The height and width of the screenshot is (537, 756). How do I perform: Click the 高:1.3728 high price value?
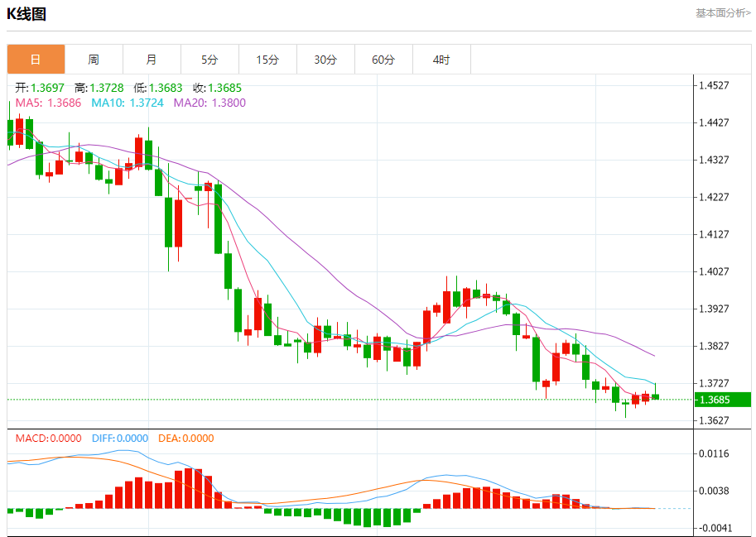point(99,88)
